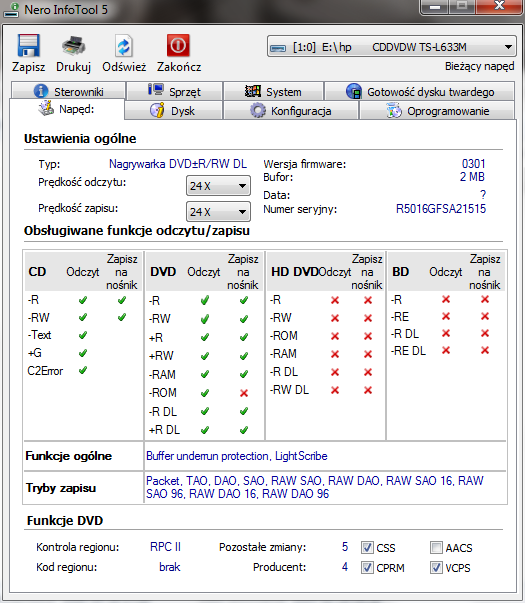The width and height of the screenshot is (525, 603).
Task: Click the HD DVD column header
Action: (x=295, y=272)
